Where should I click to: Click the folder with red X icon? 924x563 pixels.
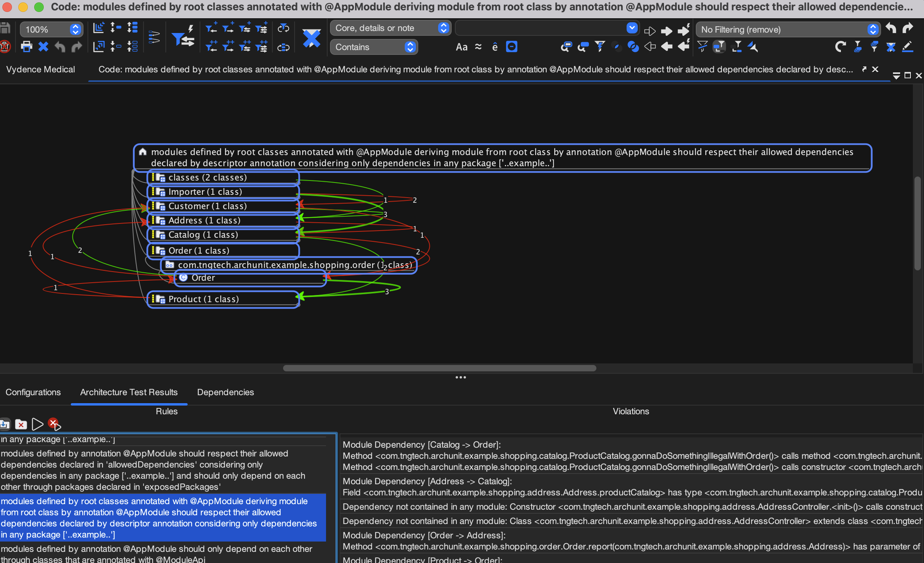click(x=21, y=424)
